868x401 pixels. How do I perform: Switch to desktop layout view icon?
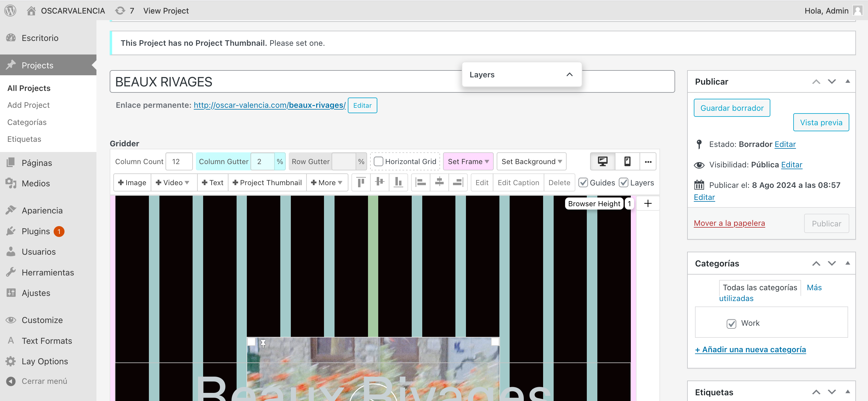602,162
